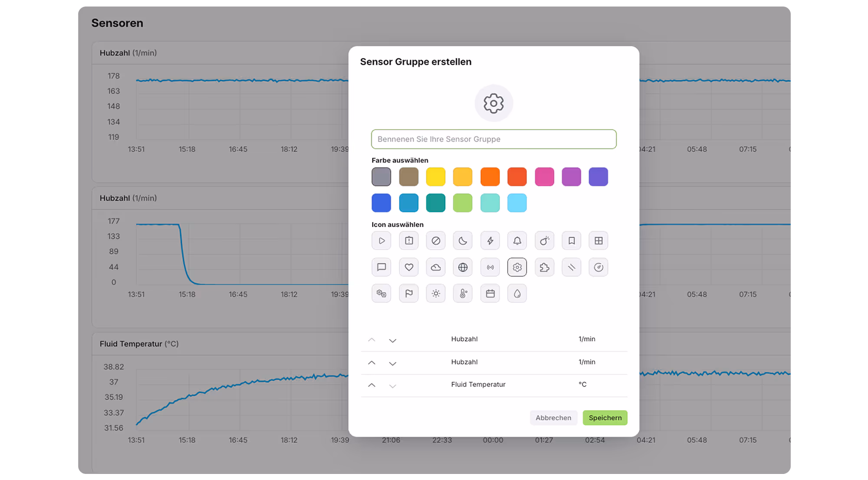Image resolution: width=868 pixels, height=480 pixels.
Task: Select the chat bubble icon
Action: (381, 267)
